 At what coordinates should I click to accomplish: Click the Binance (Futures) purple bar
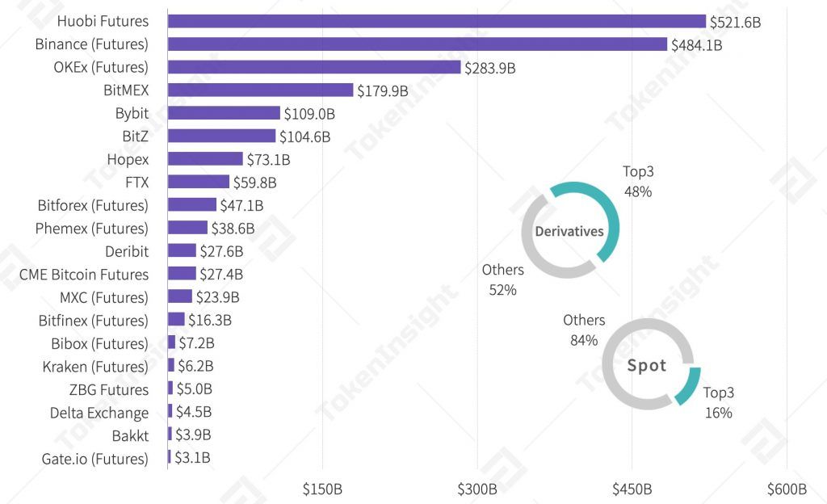pyautogui.click(x=417, y=44)
